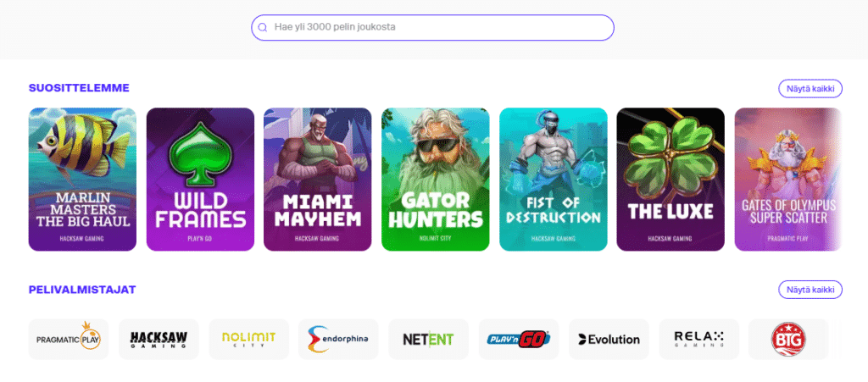Screen dimensions: 868x382
Task: Open the Evolution provider logo
Action: (x=609, y=339)
